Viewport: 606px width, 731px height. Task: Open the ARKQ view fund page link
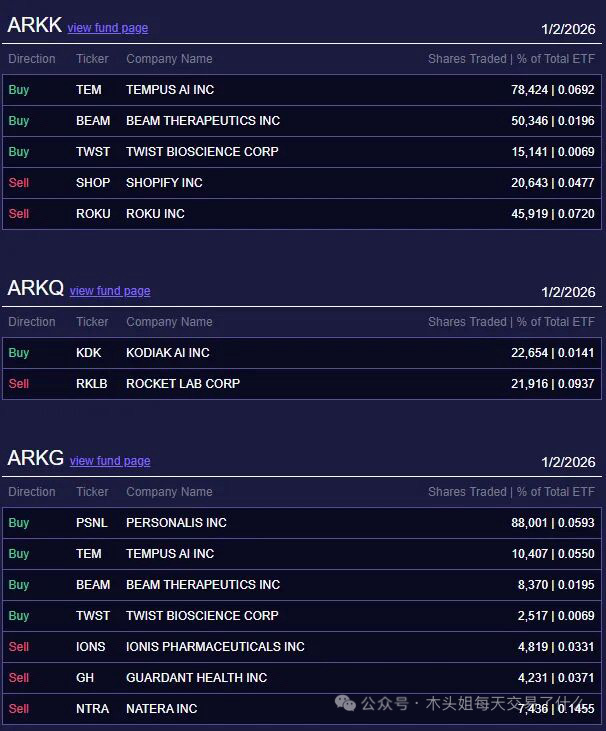pos(110,291)
